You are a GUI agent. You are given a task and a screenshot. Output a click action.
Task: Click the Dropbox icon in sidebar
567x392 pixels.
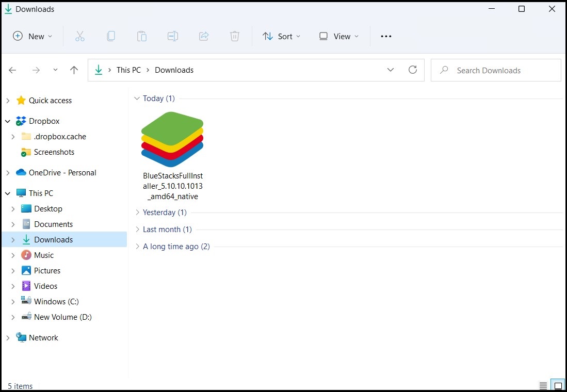[21, 121]
